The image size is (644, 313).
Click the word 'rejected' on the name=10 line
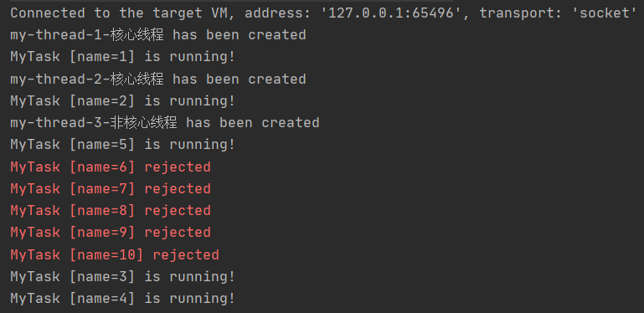(186, 254)
